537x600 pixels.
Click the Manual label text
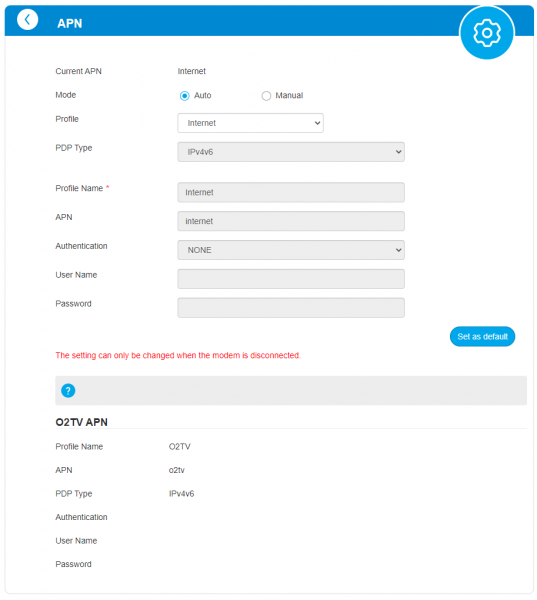click(x=289, y=95)
